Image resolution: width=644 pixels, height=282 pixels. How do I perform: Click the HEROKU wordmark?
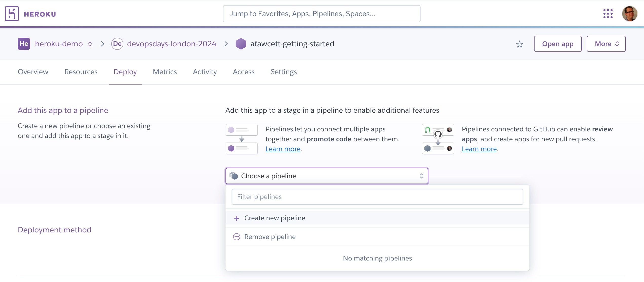(x=40, y=14)
